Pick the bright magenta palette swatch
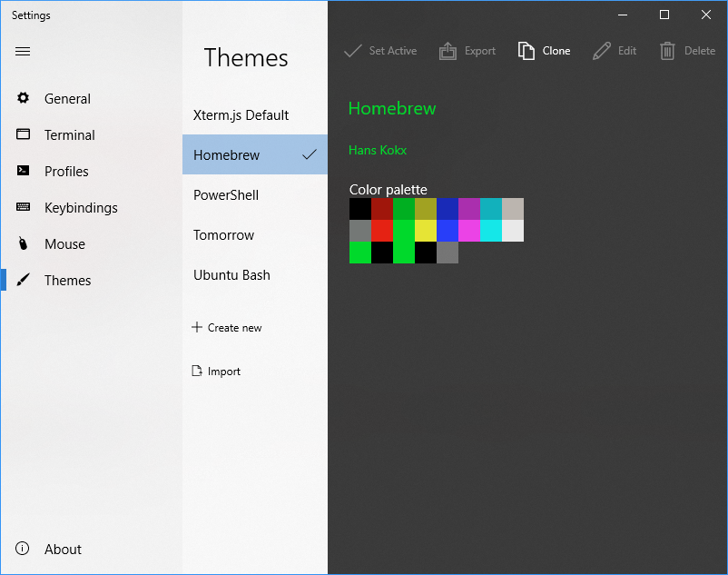Viewport: 728px width, 575px height. click(x=469, y=231)
